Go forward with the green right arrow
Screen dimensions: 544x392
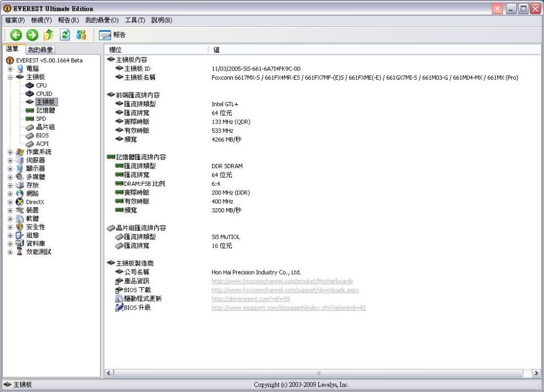click(x=32, y=35)
